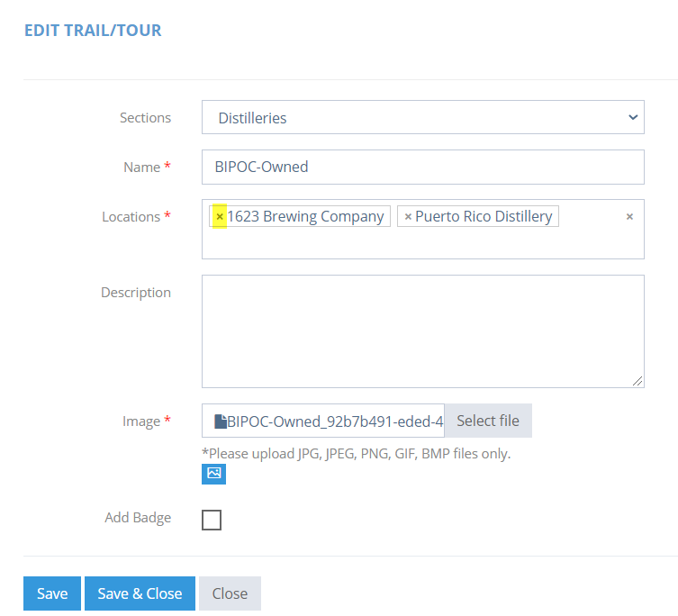Click into the Description text area
This screenshot has height=616, width=678.
point(423,331)
